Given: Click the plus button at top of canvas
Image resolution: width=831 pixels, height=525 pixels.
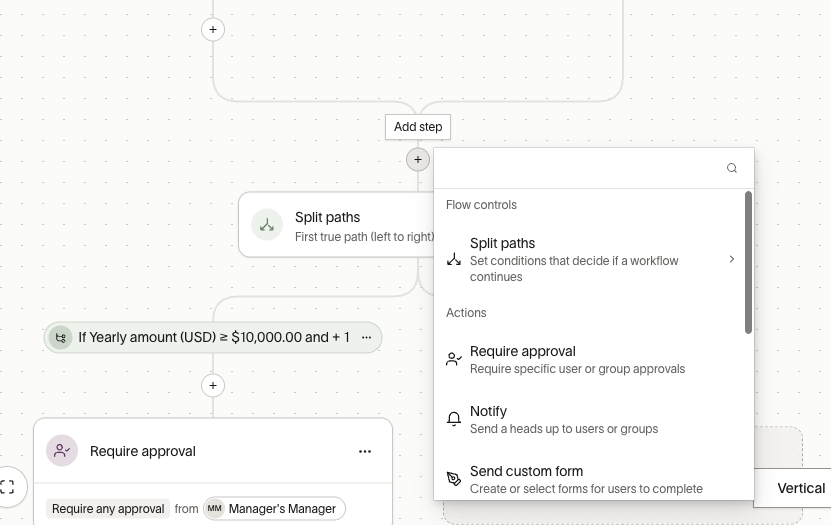Looking at the screenshot, I should point(213,29).
